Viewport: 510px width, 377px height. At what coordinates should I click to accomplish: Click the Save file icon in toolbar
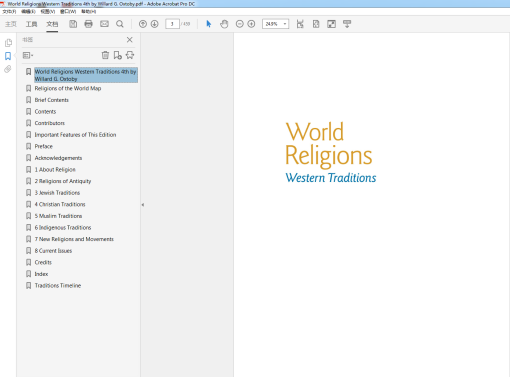[x=73, y=24]
